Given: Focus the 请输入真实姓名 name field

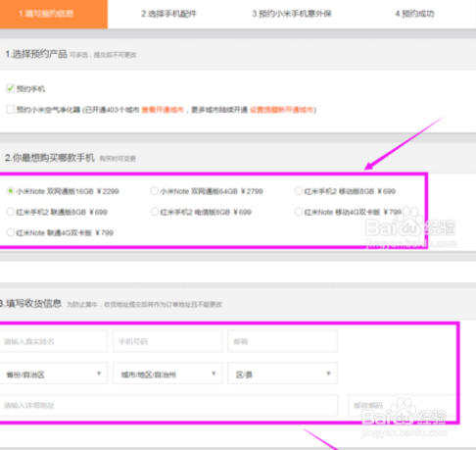Looking at the screenshot, I should click(54, 341).
